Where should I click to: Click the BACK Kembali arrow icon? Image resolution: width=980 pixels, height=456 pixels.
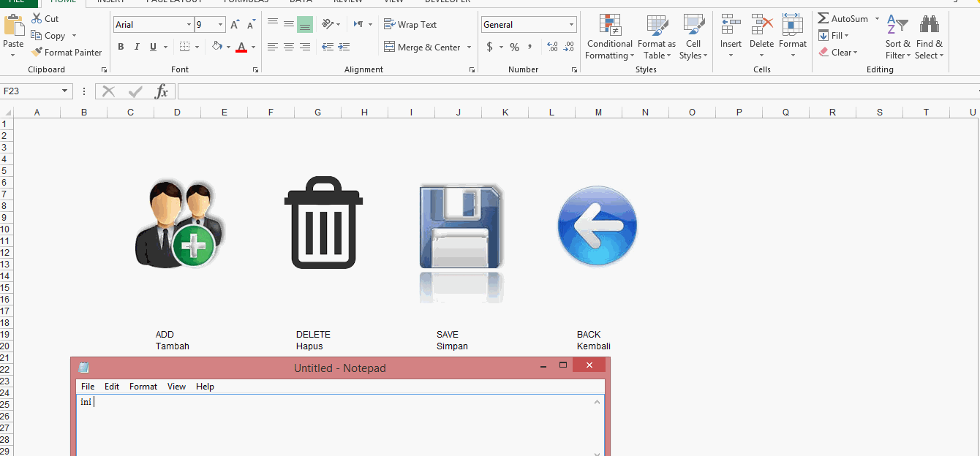coord(597,225)
